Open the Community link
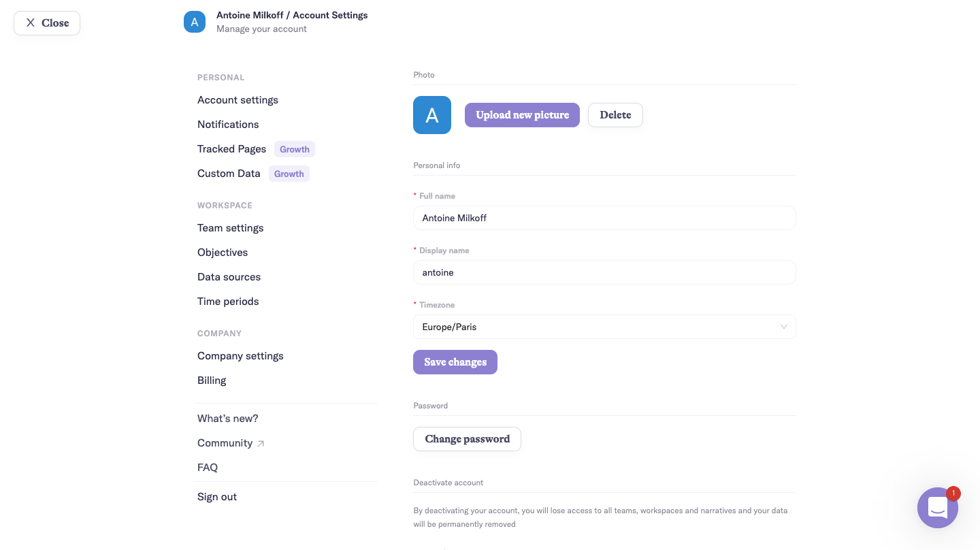This screenshot has height=550, width=980. [225, 443]
